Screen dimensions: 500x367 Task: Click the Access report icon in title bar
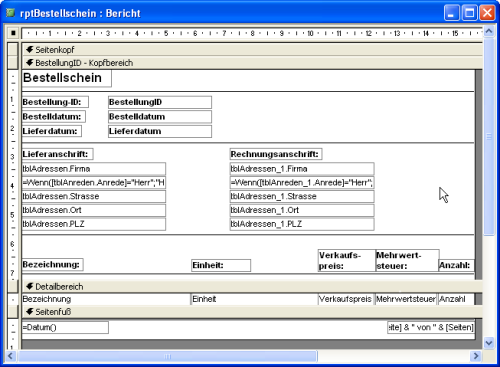click(x=11, y=13)
